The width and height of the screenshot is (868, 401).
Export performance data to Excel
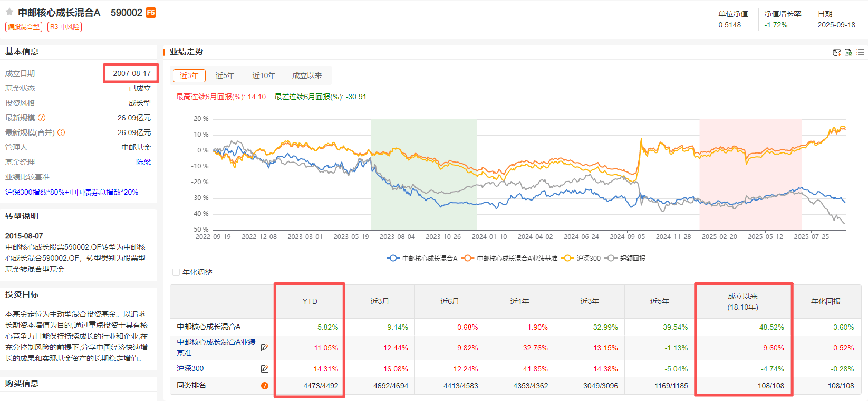coord(848,52)
